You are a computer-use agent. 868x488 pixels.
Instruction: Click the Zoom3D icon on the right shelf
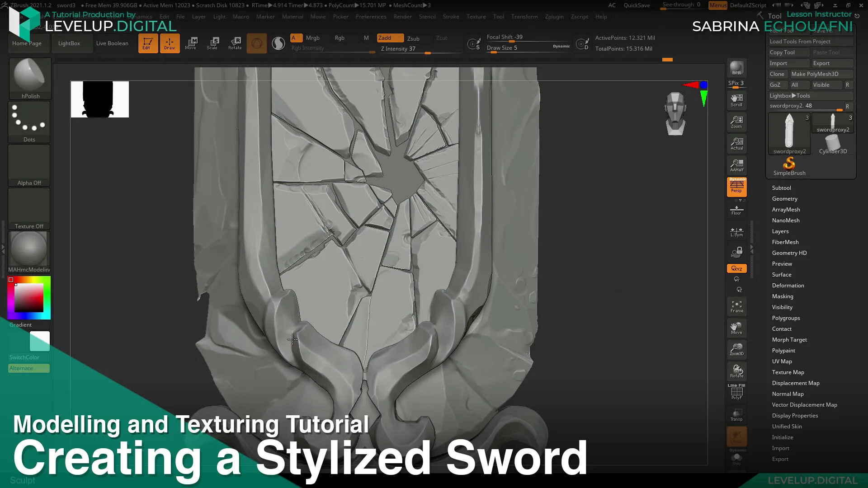point(736,349)
